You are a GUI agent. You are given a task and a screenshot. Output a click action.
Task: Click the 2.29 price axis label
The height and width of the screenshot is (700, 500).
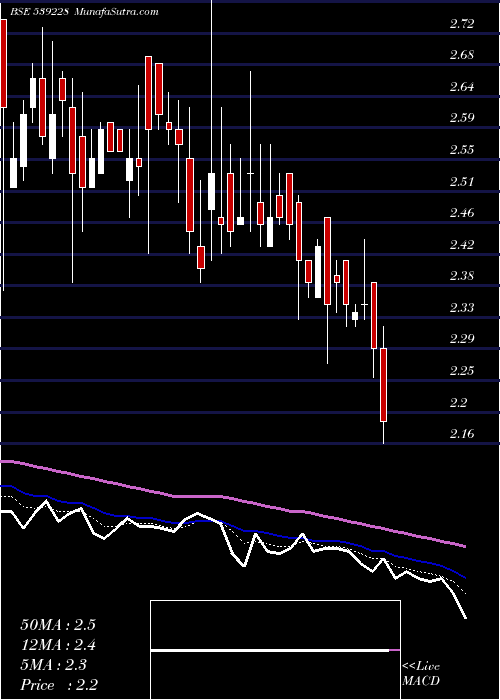(462, 339)
